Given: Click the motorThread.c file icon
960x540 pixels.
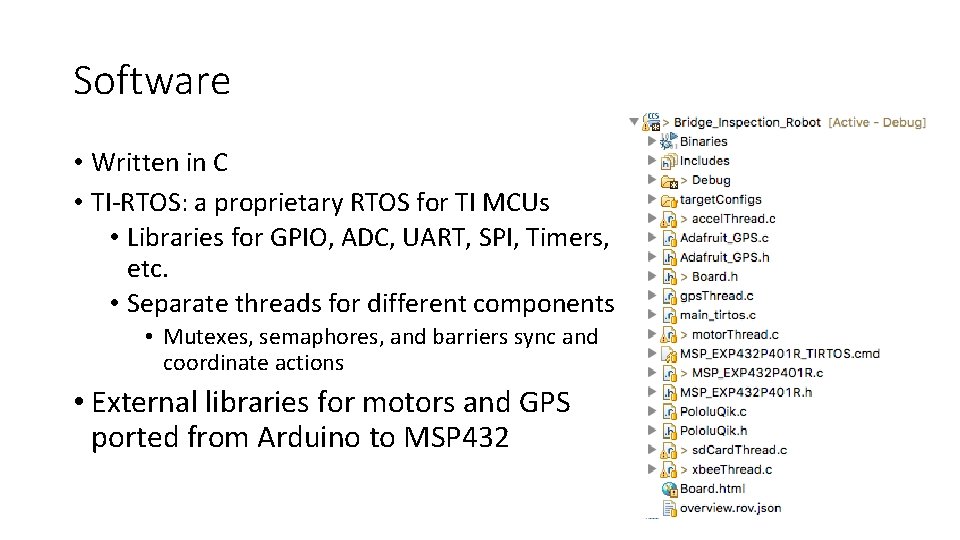Looking at the screenshot, I should [x=669, y=334].
